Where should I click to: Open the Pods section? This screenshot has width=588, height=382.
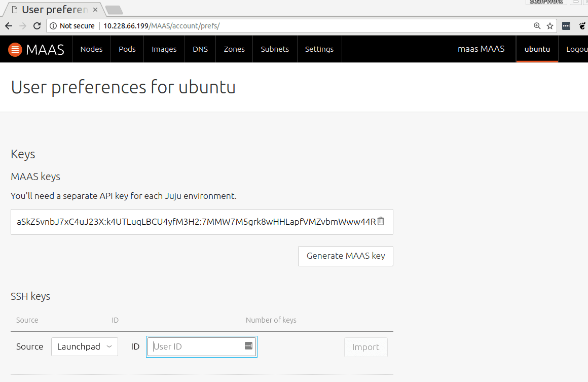pos(127,49)
